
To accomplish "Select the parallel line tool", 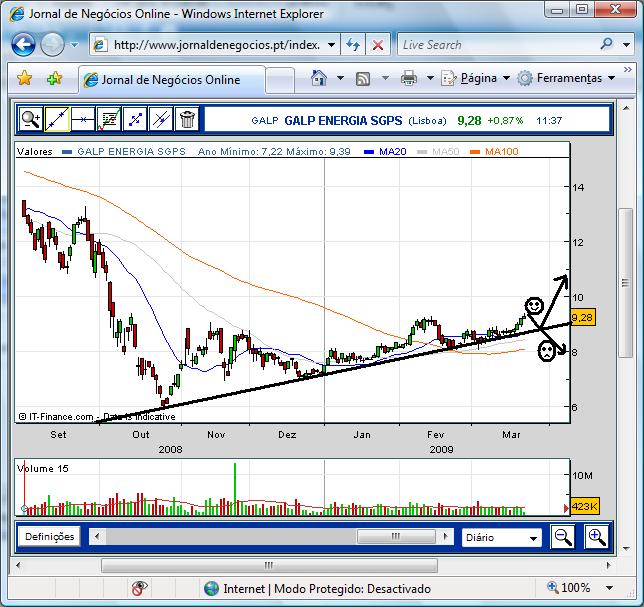I will [161, 120].
